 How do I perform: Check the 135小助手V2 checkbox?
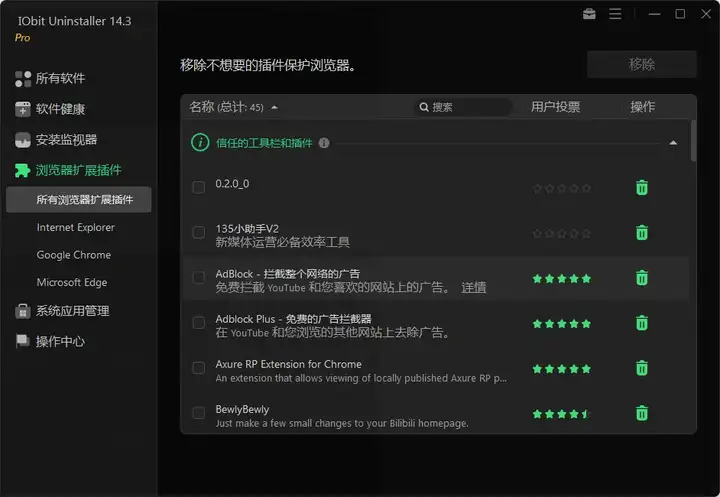tap(198, 232)
